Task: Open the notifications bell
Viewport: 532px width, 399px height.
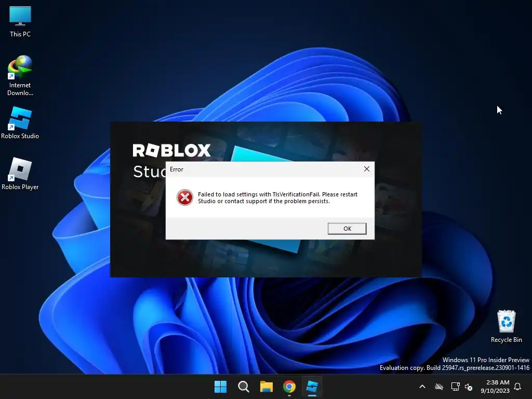Action: point(518,387)
